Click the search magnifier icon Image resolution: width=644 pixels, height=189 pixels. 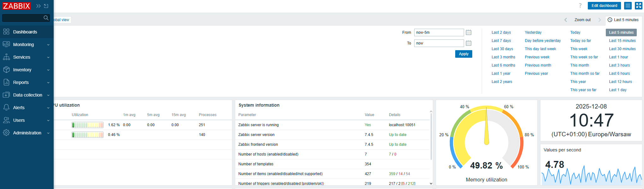coord(46,18)
